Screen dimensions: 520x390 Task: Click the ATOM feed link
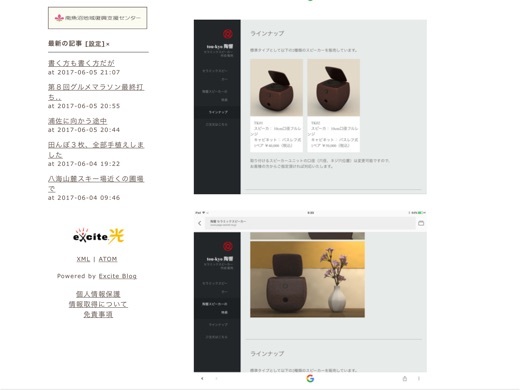coord(108,259)
